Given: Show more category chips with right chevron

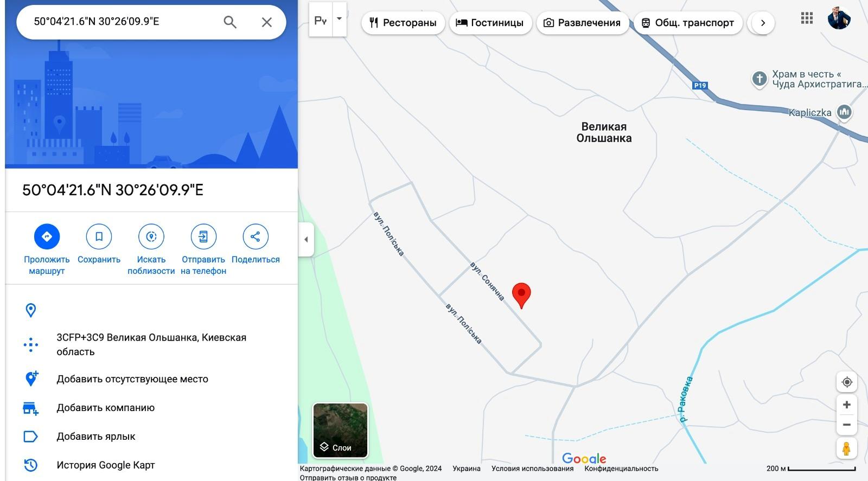Looking at the screenshot, I should pyautogui.click(x=763, y=23).
